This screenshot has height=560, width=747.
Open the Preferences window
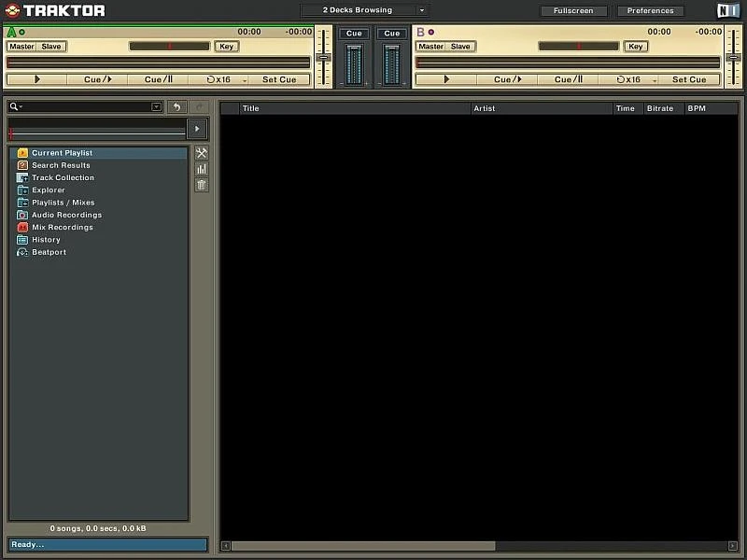[650, 11]
